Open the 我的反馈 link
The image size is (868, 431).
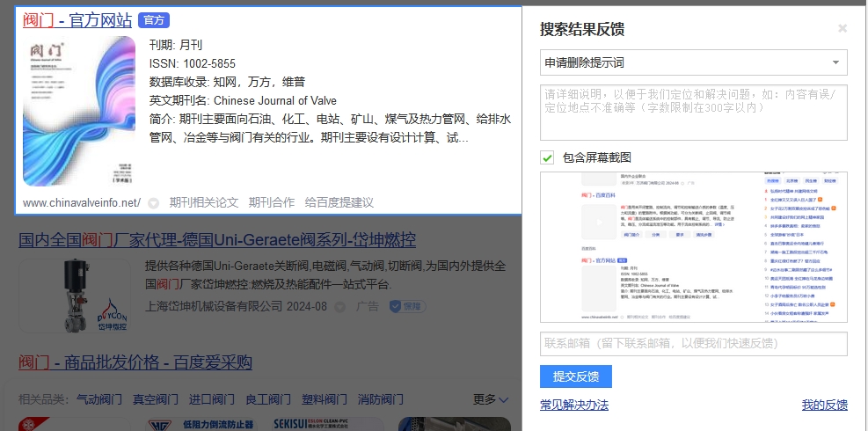click(x=824, y=405)
